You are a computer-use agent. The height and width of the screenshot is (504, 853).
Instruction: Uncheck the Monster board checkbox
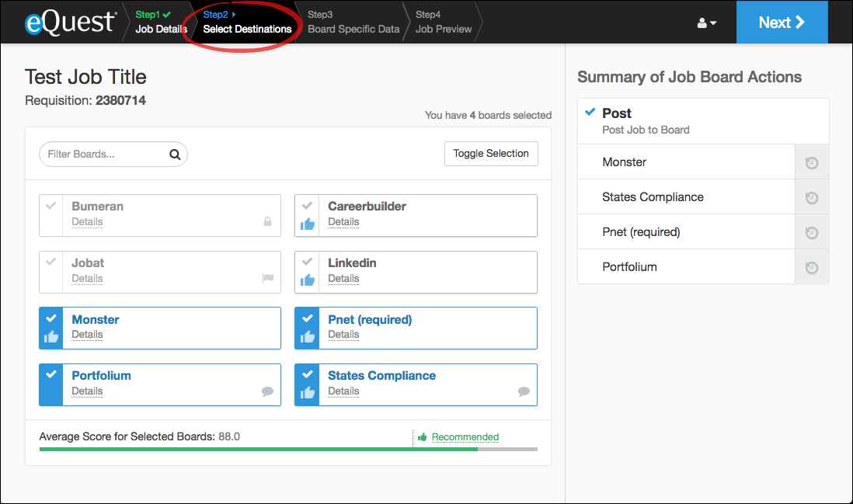tap(51, 318)
